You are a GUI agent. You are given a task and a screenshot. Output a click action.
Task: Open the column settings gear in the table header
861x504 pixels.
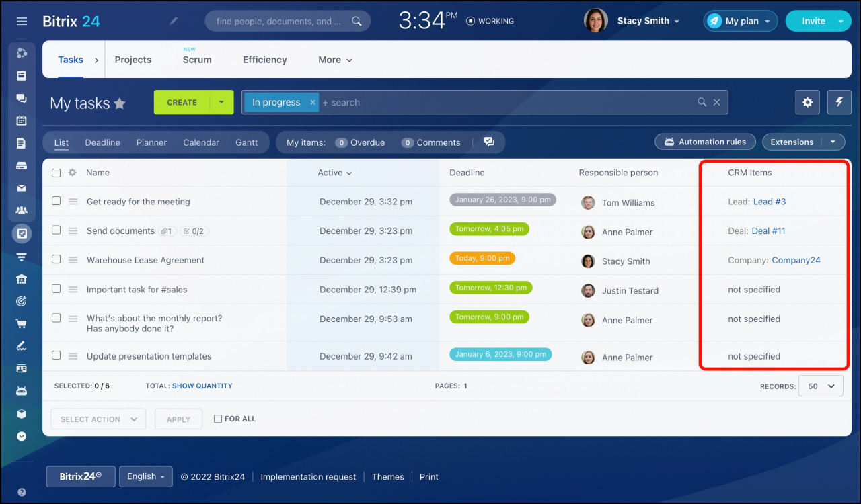(x=72, y=173)
